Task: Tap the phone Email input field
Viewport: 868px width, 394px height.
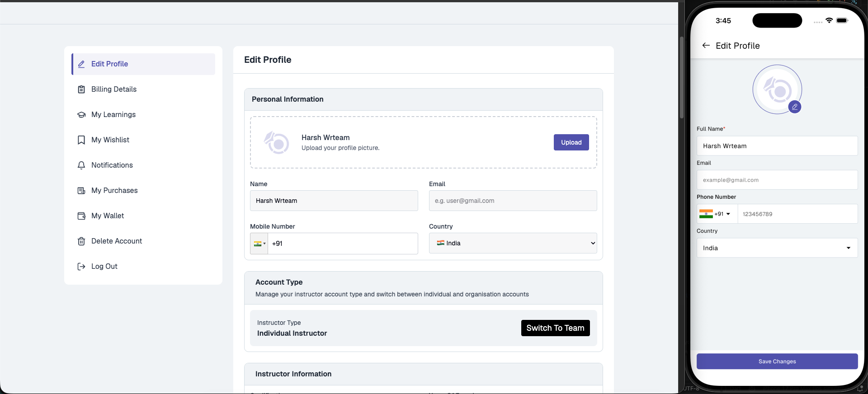Action: [x=777, y=180]
